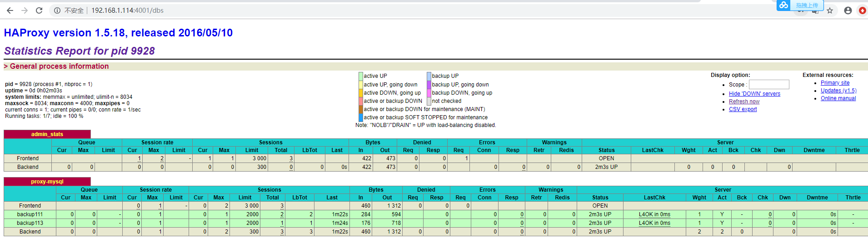The width and height of the screenshot is (868, 249).
Task: Click Statistics Report for pid 9928 heading
Action: [x=80, y=51]
